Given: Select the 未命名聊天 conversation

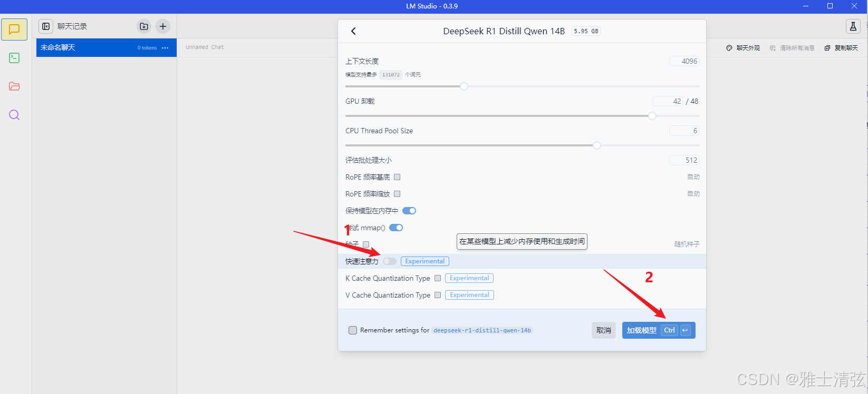Looking at the screenshot, I should pyautogui.click(x=107, y=47).
